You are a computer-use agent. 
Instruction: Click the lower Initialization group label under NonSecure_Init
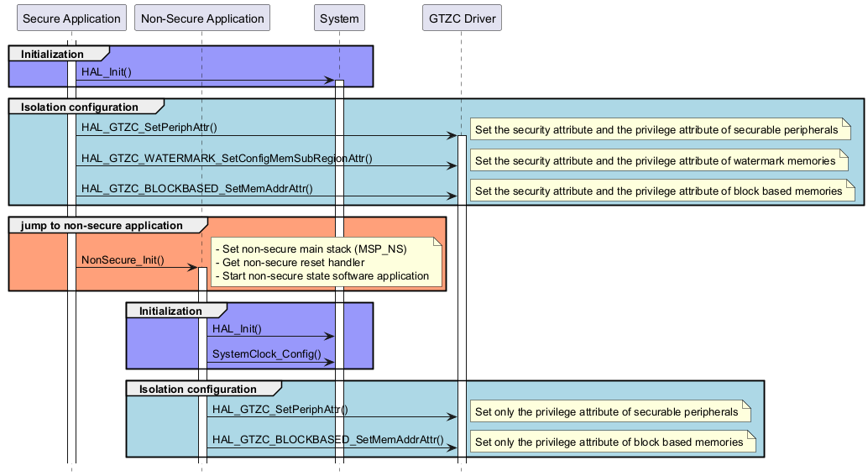(x=170, y=311)
